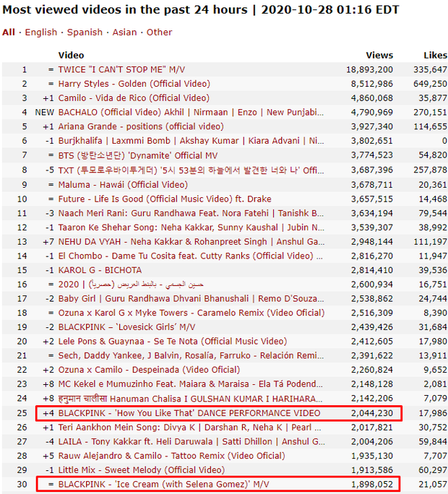Open BLACKPINK 'Lovesick Girls' M/V link
Viewport: 448px width, 494px height.
pos(126,327)
